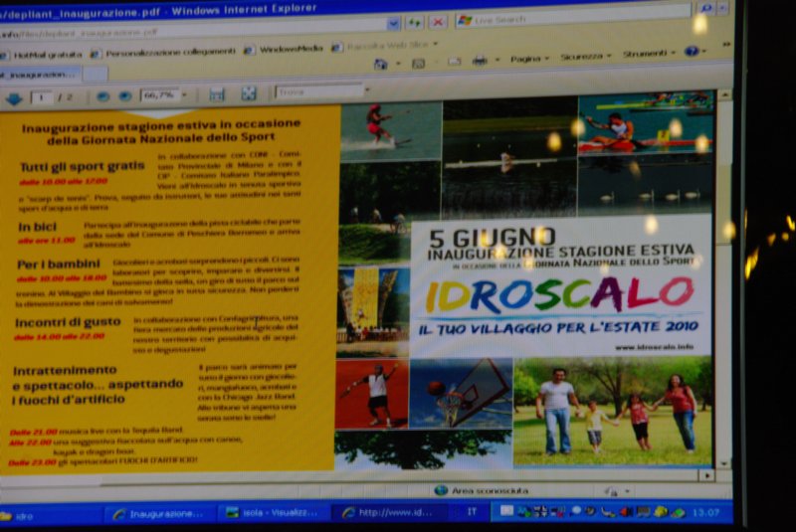Click the Per i bambini heading
The width and height of the screenshot is (796, 532).
click(x=59, y=265)
